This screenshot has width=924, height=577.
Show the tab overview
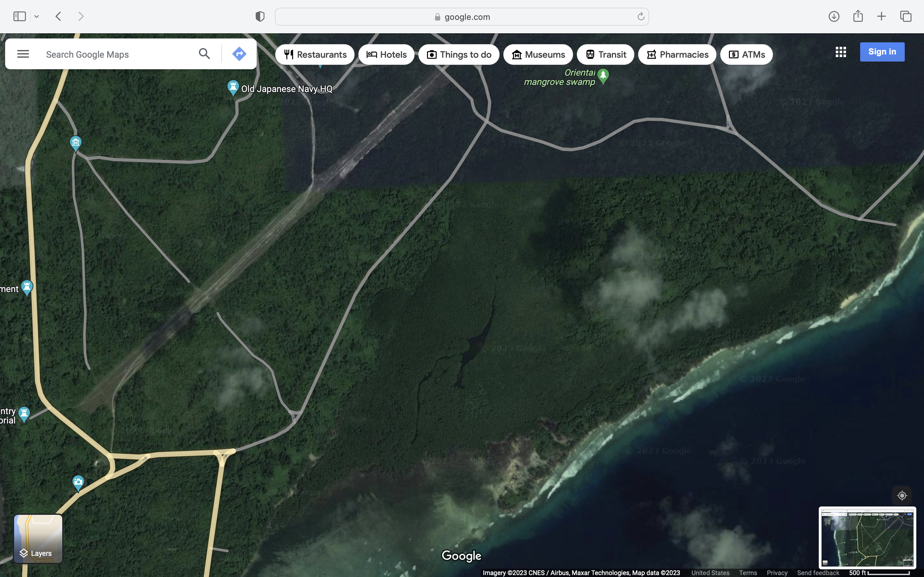[x=906, y=16]
